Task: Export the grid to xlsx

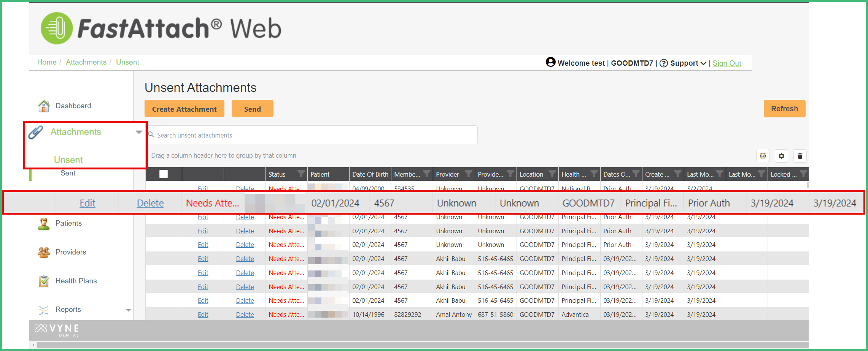Action: [763, 156]
